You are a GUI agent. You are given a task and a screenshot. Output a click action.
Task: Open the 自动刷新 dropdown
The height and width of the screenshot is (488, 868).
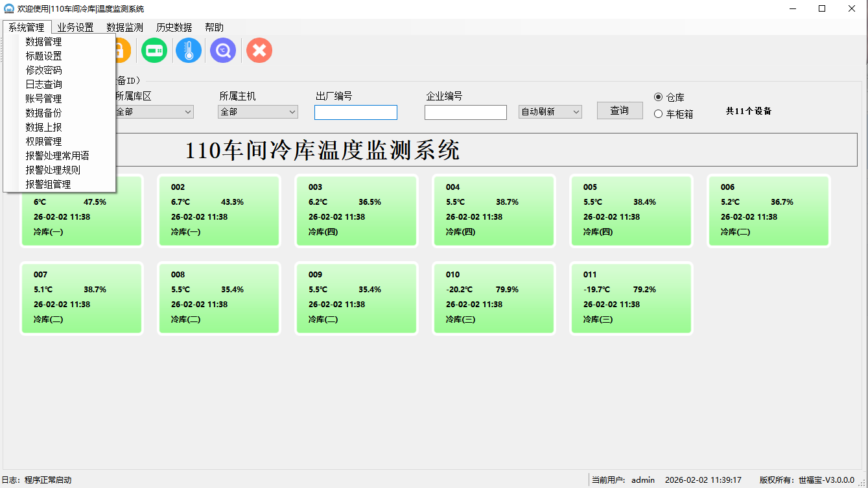(x=550, y=112)
